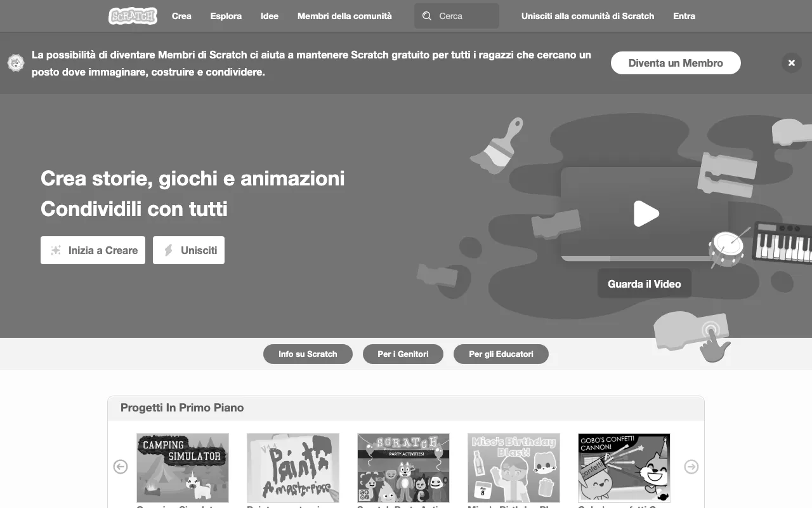
Task: Click the Cerca search field
Action: pos(457,16)
